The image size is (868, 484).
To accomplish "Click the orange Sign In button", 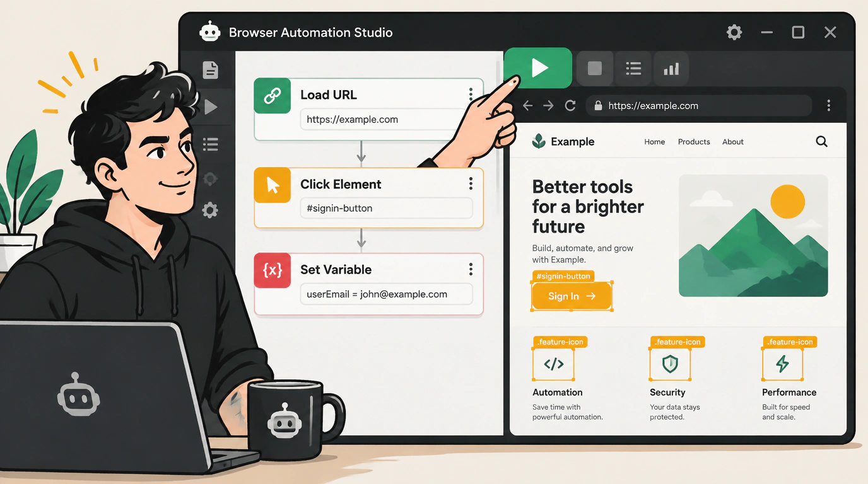I will click(x=572, y=296).
